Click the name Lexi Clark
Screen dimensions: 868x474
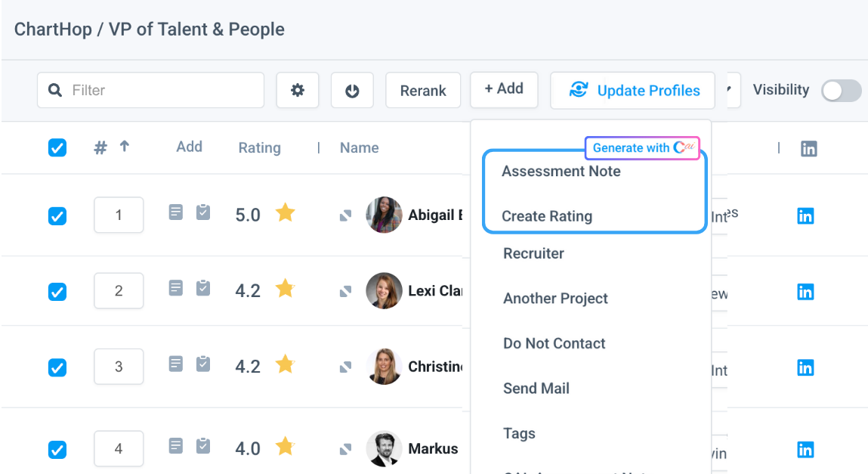434,291
